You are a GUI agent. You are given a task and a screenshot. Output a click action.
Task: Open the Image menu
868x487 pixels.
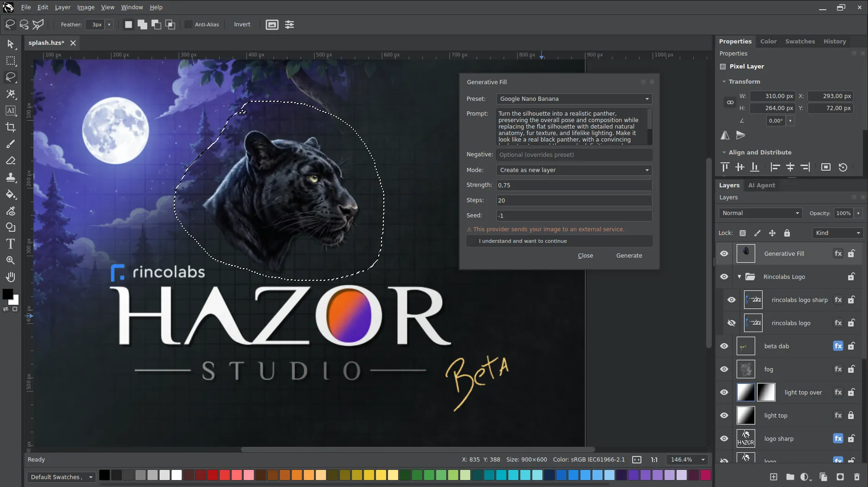coord(86,7)
